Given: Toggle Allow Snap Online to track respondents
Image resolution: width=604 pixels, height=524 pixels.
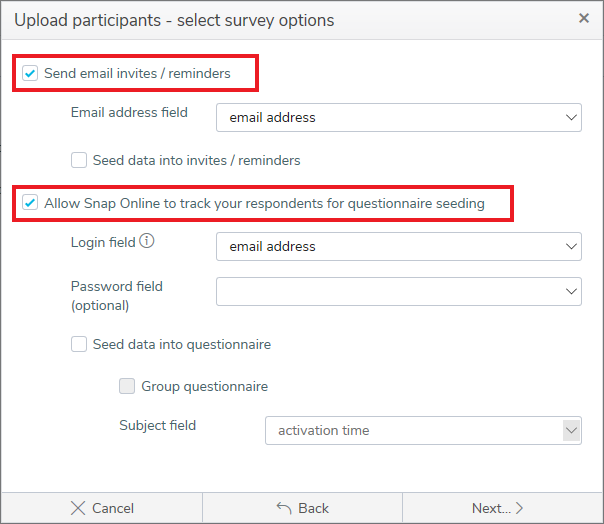Looking at the screenshot, I should [30, 203].
